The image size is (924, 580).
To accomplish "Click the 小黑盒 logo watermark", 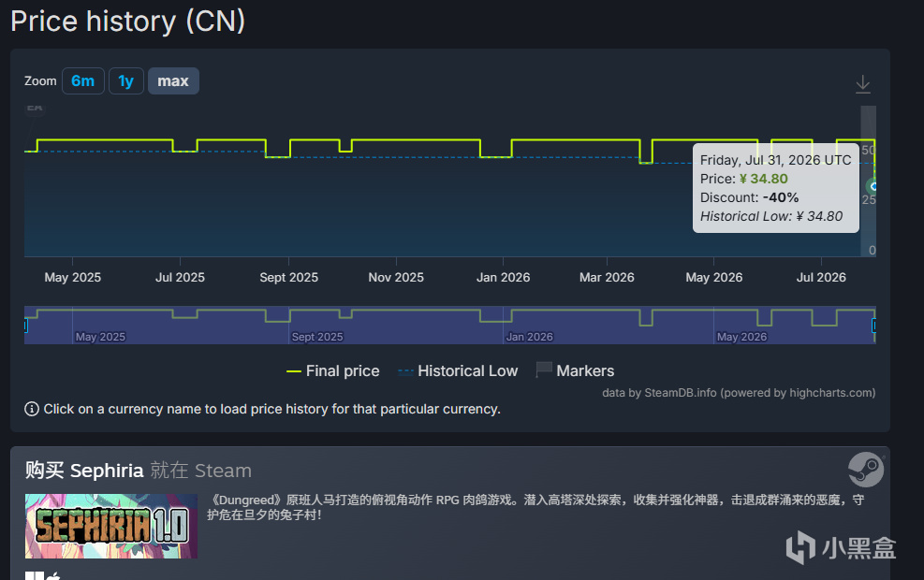I will 841,547.
